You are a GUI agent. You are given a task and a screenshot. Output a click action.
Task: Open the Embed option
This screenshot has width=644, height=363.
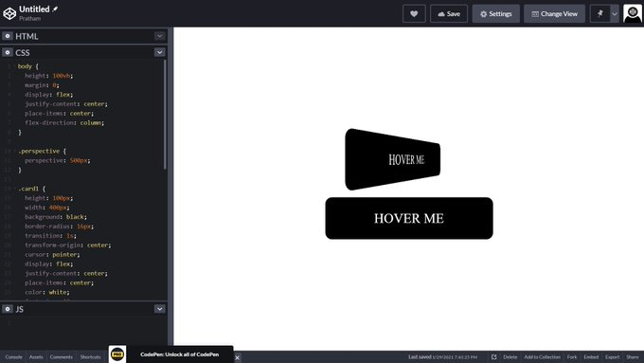[x=591, y=356]
